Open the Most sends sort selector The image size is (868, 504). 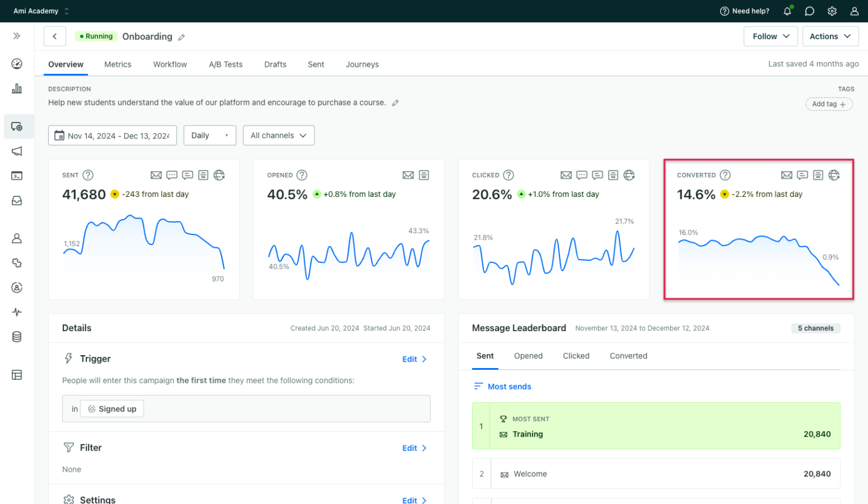(503, 387)
